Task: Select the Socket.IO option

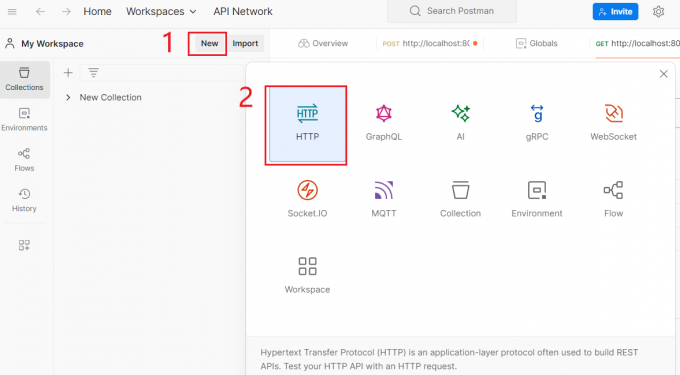Action: tap(307, 199)
